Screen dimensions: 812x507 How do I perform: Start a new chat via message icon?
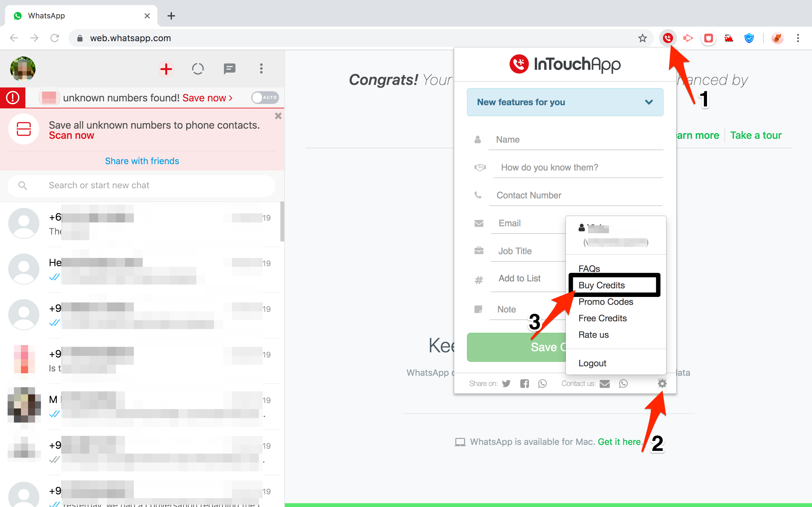click(x=230, y=69)
